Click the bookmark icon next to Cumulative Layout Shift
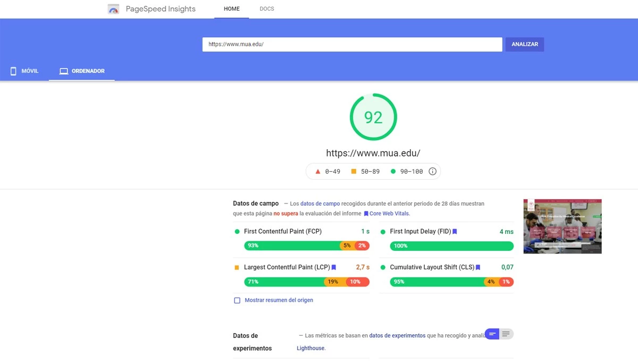 (x=478, y=267)
